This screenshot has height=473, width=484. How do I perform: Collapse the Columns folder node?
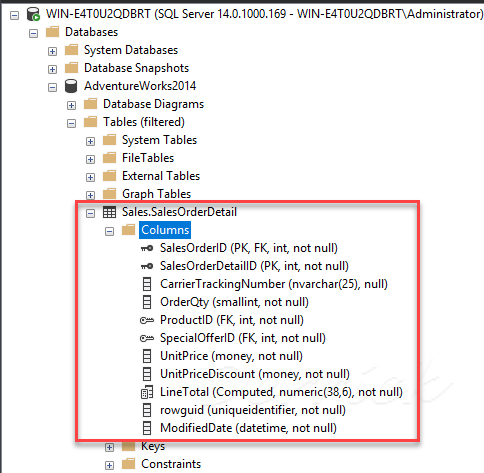click(109, 231)
